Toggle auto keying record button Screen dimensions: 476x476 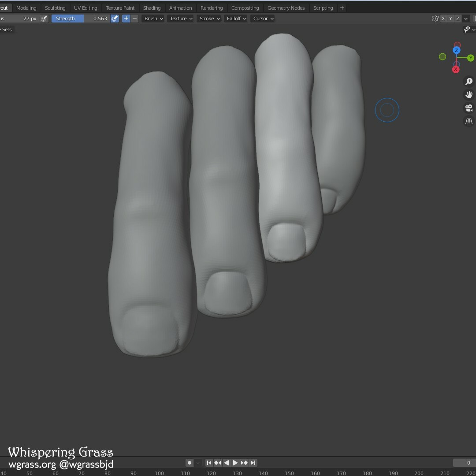[190, 463]
